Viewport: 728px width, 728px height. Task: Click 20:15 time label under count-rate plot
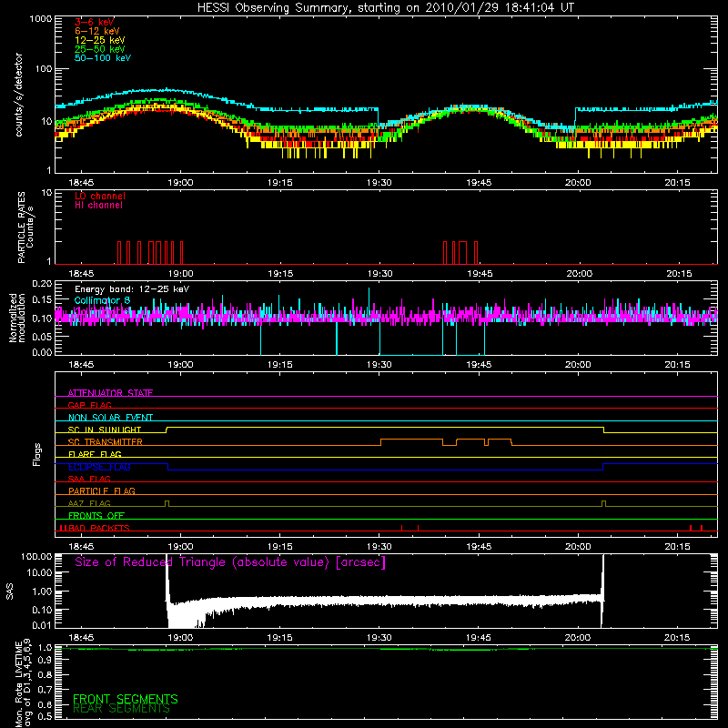tap(677, 183)
